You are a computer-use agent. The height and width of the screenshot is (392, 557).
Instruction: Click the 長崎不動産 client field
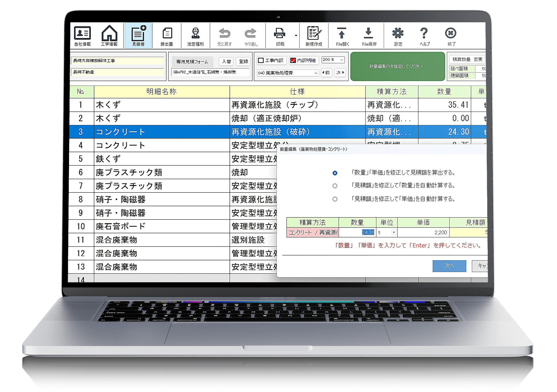click(118, 72)
